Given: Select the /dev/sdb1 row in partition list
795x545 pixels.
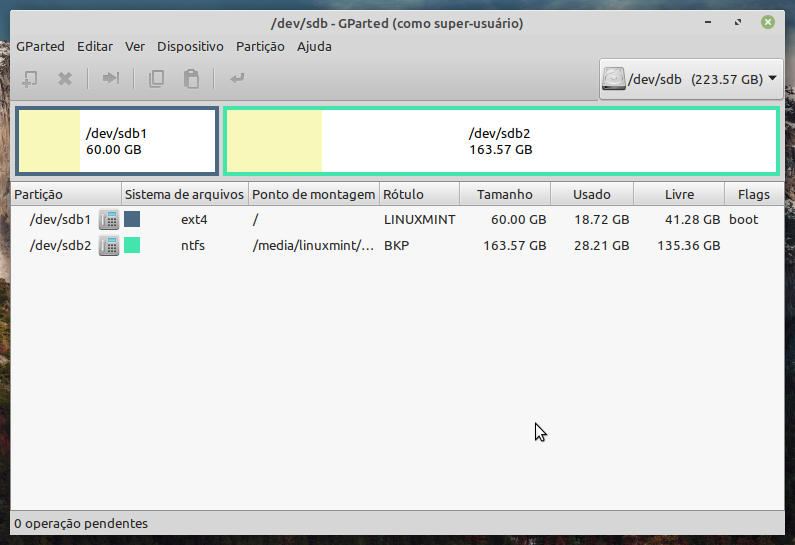Looking at the screenshot, I should pos(398,220).
